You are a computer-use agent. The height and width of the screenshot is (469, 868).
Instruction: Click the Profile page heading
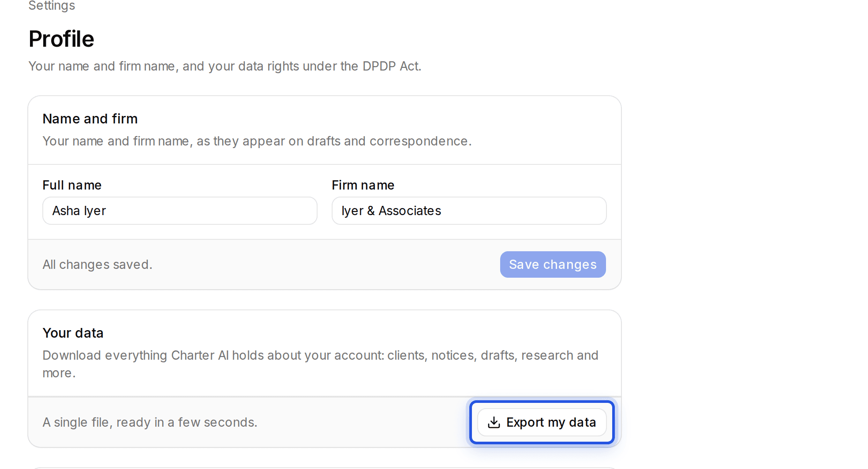click(61, 39)
